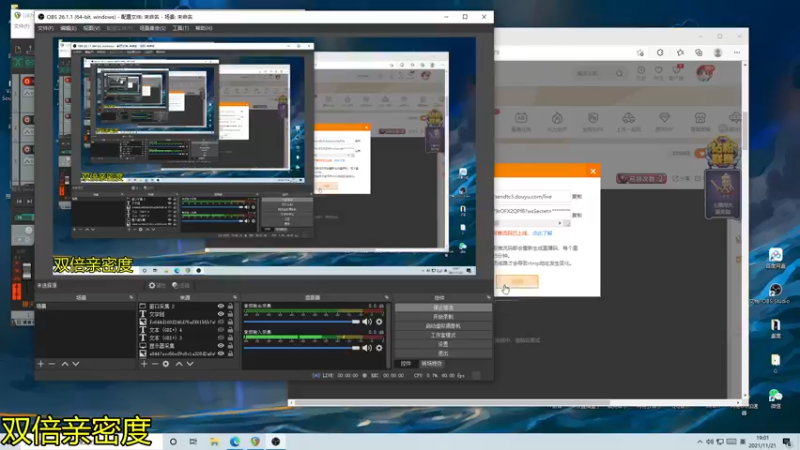Click orange confirm button in Douyu dialog
Image resolution: width=800 pixels, height=450 pixels.
[517, 282]
